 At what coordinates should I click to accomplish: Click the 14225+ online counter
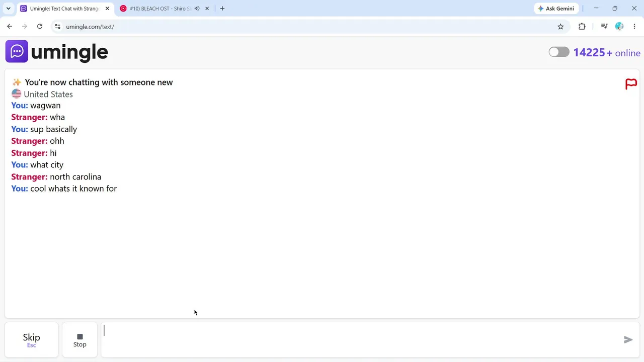click(607, 53)
